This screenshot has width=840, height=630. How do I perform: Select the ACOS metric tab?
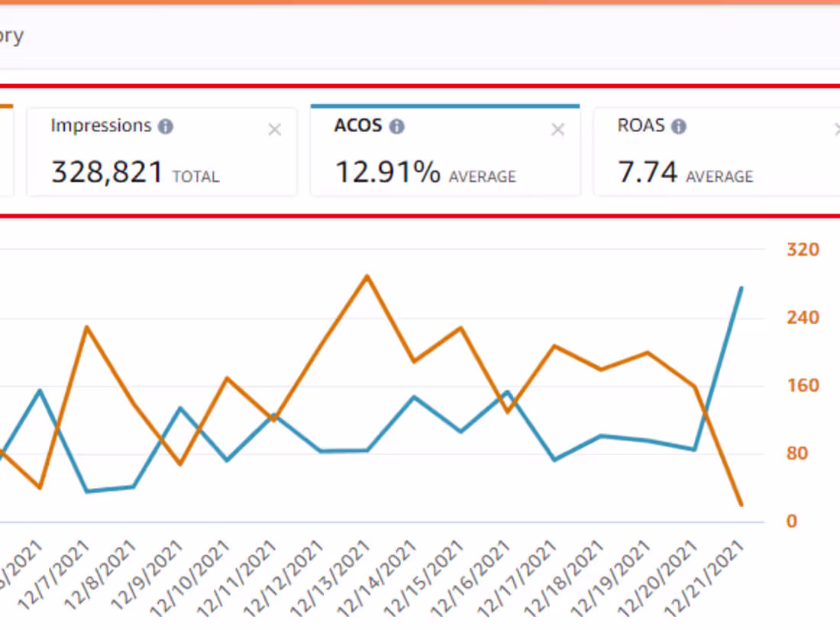444,152
